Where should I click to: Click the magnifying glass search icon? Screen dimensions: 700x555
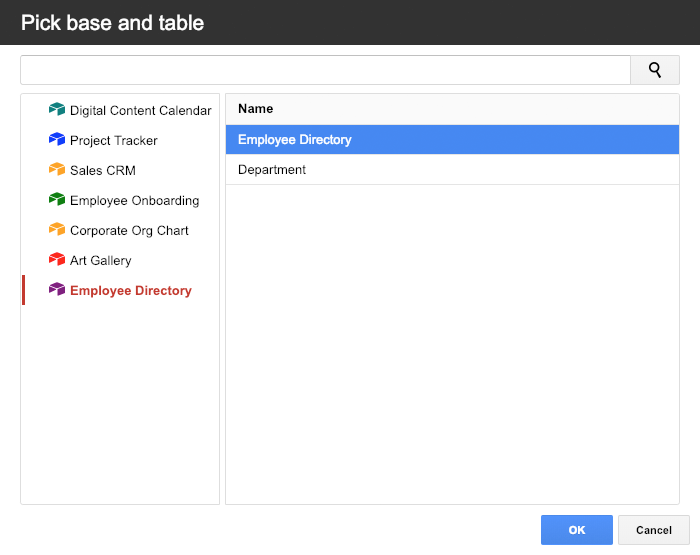[x=654, y=70]
